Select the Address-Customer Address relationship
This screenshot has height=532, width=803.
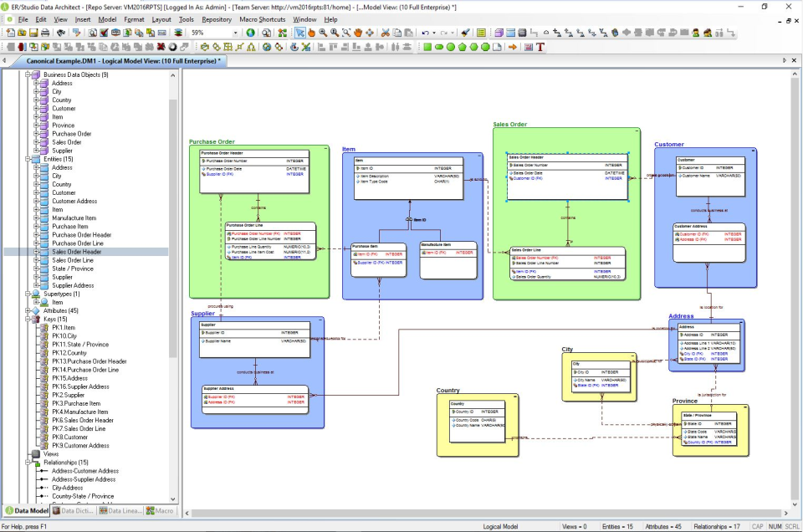(x=85, y=470)
